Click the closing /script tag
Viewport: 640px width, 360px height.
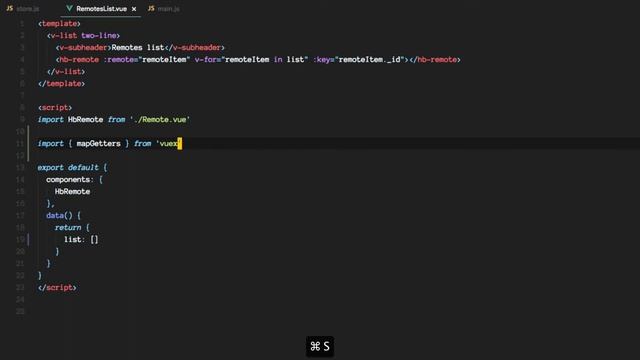(x=57, y=287)
